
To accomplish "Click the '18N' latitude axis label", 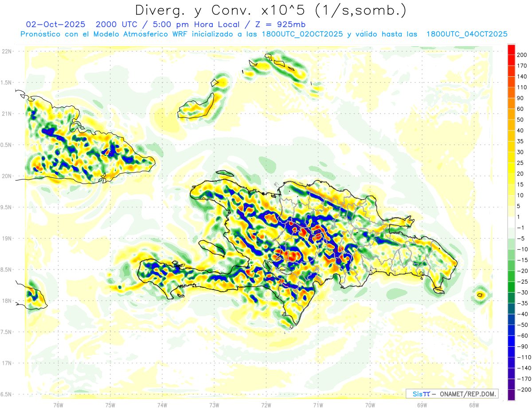I will tap(6, 301).
